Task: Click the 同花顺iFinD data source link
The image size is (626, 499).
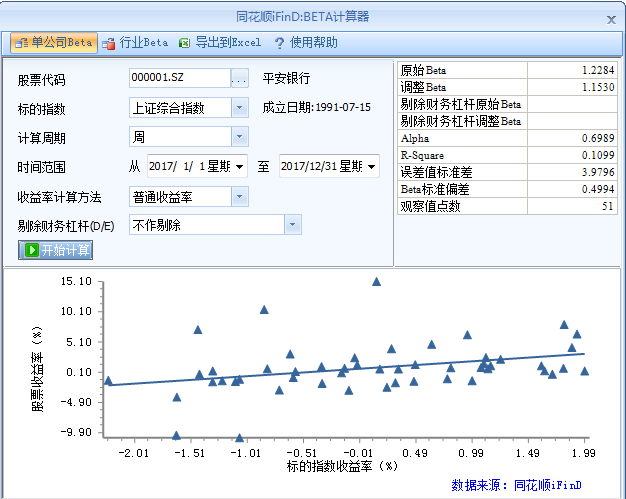Action: pos(547,485)
